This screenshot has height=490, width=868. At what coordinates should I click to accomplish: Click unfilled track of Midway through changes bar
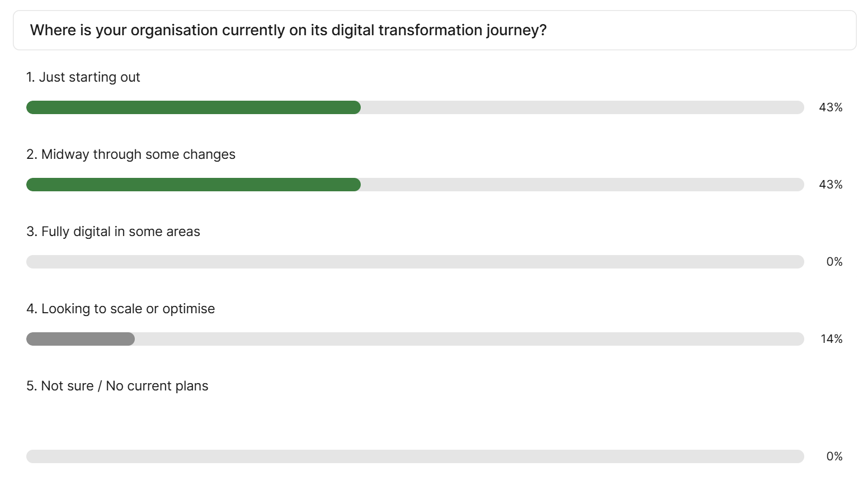pyautogui.click(x=582, y=185)
